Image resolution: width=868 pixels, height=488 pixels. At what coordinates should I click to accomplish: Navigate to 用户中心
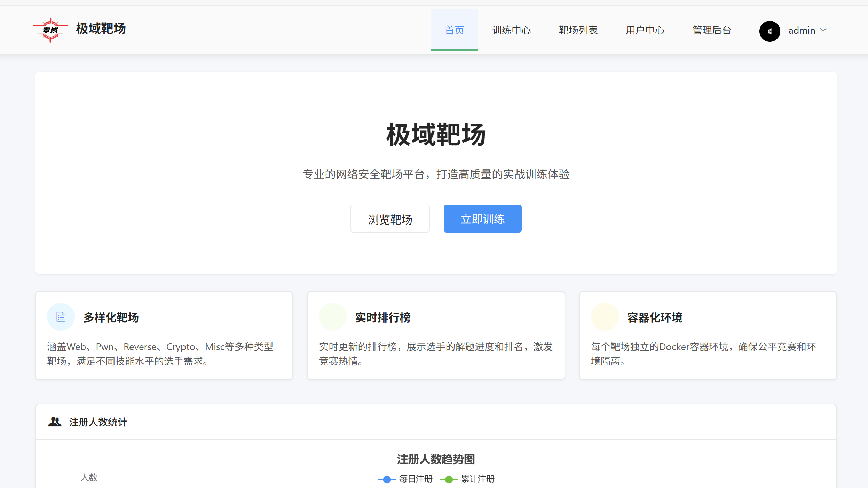[x=645, y=30]
